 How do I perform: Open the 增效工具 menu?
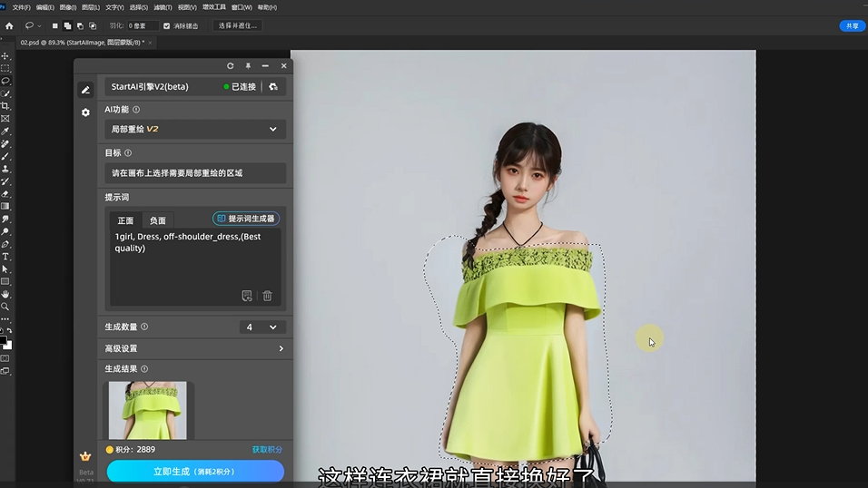click(x=213, y=7)
